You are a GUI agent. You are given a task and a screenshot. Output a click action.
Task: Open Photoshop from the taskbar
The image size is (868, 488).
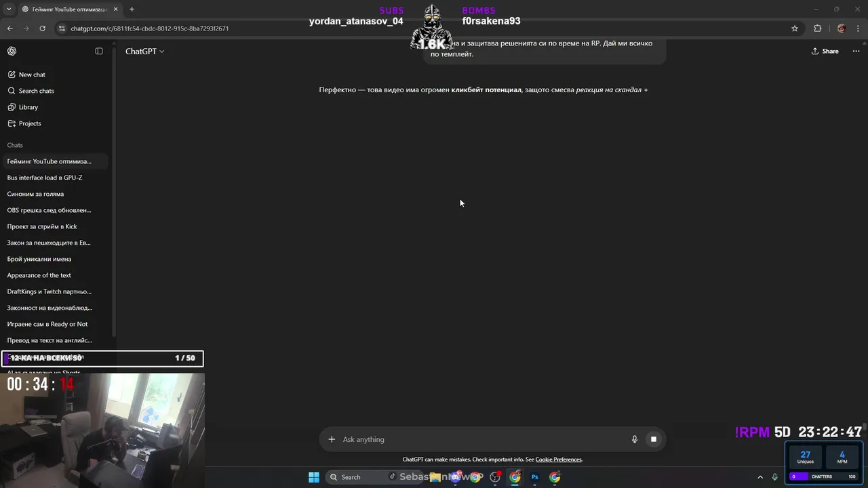[x=534, y=477]
